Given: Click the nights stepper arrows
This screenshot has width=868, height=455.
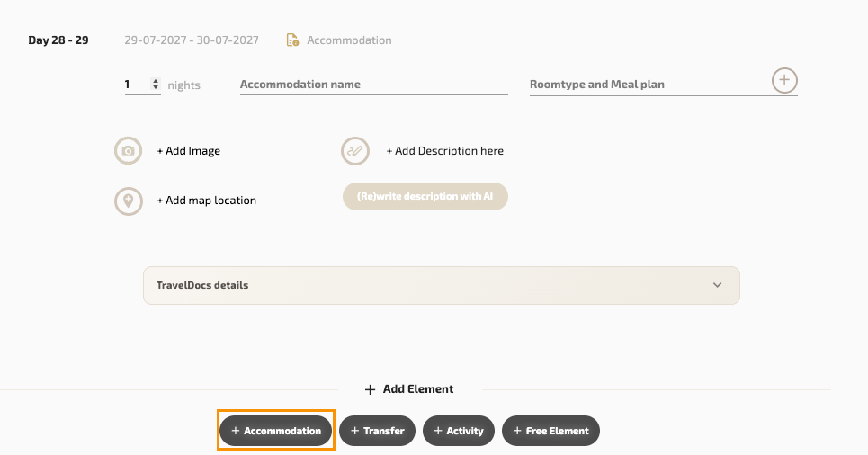Looking at the screenshot, I should click(156, 85).
